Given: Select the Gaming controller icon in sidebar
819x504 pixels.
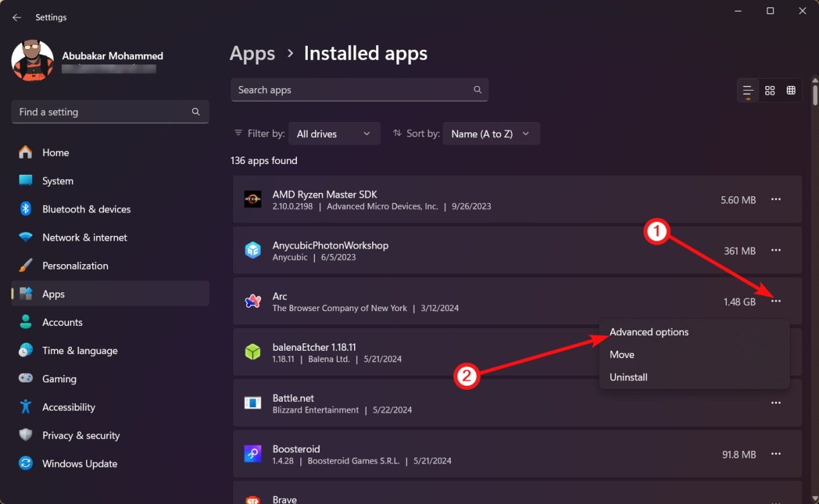Looking at the screenshot, I should click(26, 378).
